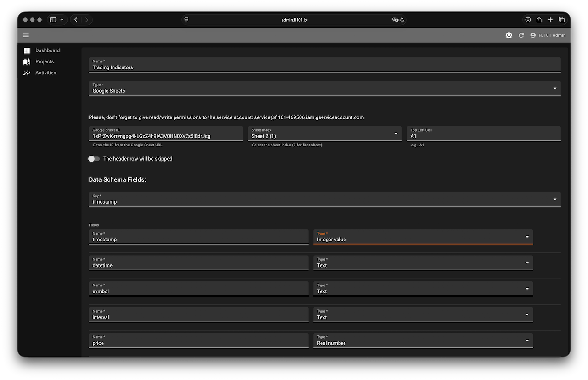
Task: Click the Dashboard grid icon
Action: (27, 50)
